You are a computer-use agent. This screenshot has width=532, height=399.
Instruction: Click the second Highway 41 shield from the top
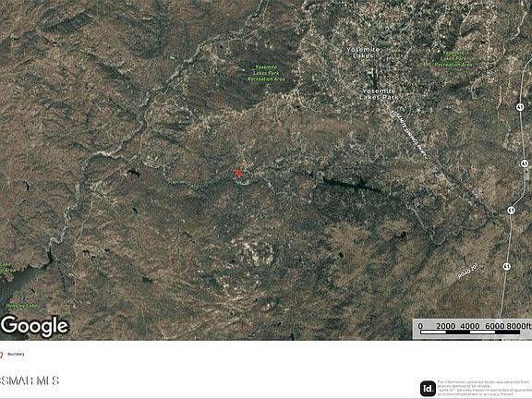pyautogui.click(x=525, y=163)
